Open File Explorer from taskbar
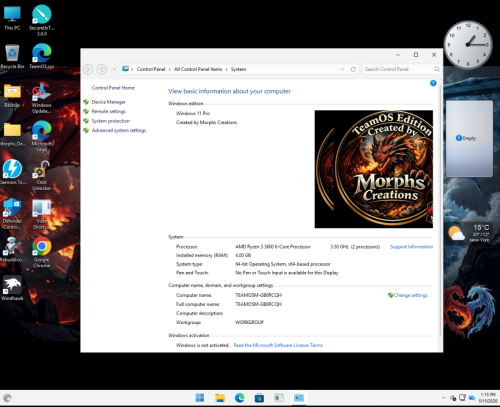The height and width of the screenshot is (407, 500). point(220,398)
